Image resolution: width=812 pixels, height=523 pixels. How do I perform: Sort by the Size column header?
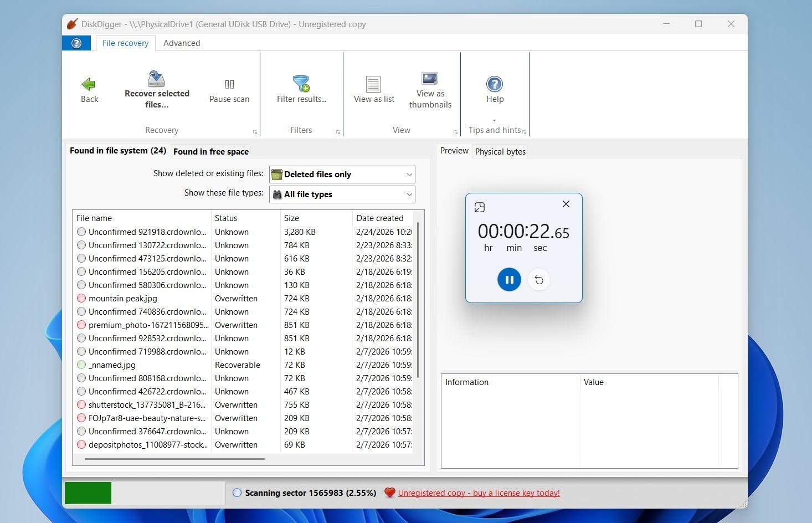click(x=316, y=218)
